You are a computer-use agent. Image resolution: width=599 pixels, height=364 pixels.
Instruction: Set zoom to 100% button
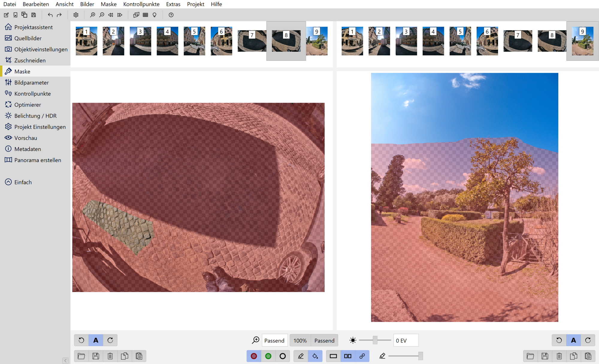coord(300,340)
